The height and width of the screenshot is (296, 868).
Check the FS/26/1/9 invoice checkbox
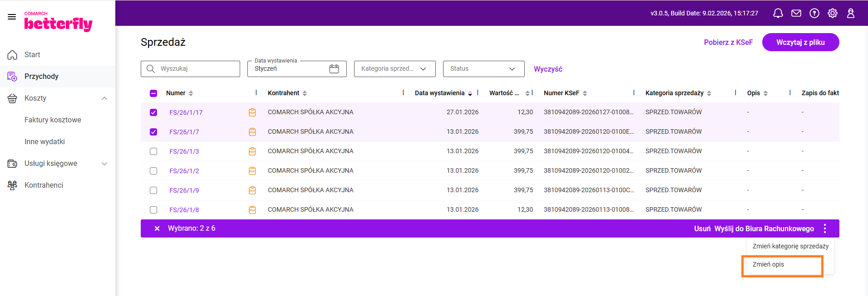click(153, 190)
